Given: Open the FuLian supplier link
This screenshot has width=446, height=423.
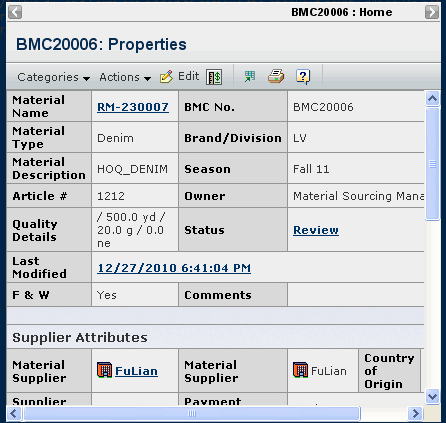Looking at the screenshot, I should pos(136,371).
